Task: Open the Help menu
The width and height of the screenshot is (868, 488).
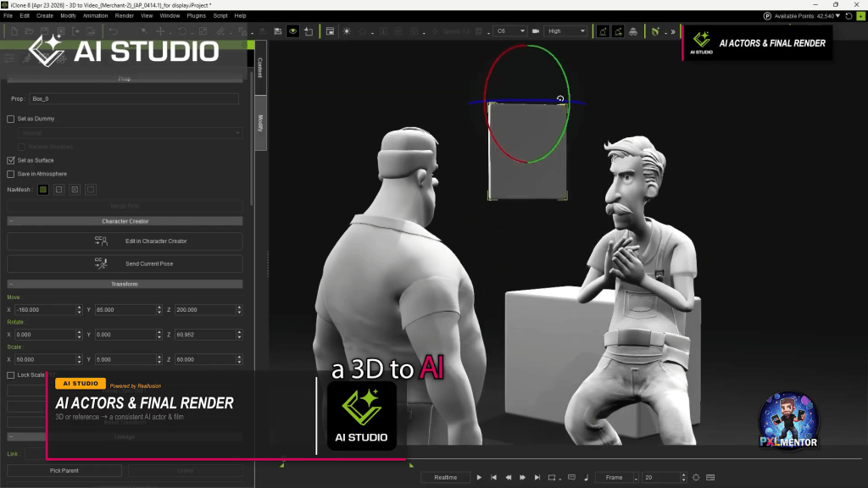Action: click(x=240, y=15)
